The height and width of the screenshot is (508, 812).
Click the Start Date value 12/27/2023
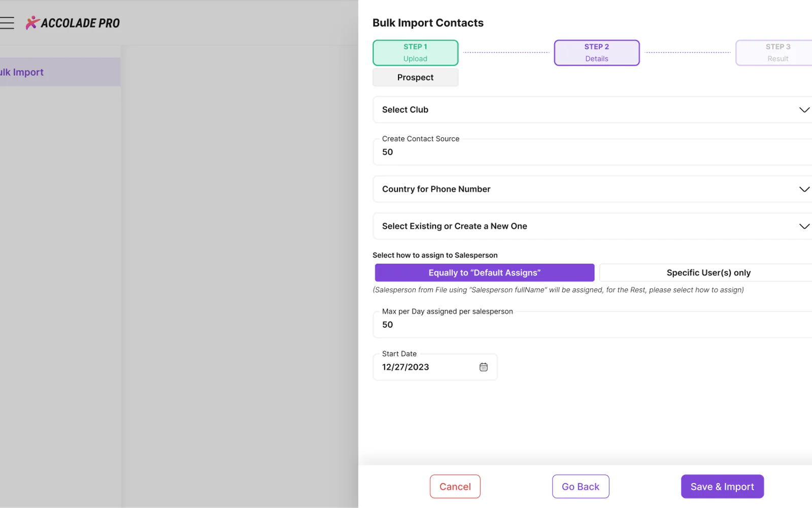point(405,367)
